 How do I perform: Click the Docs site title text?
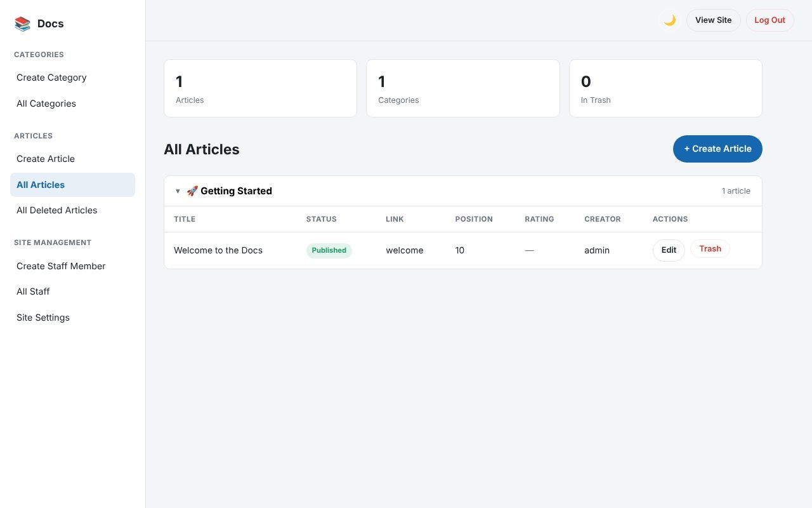[x=51, y=24]
